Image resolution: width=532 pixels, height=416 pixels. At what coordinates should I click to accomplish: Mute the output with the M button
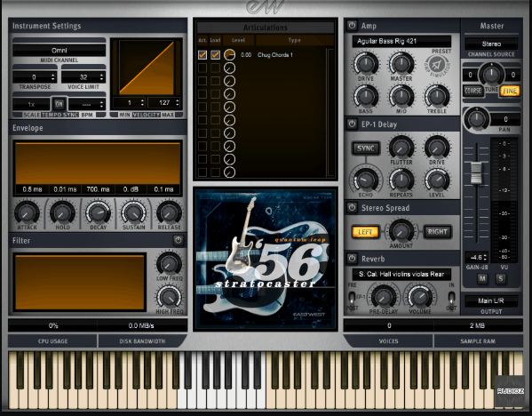coord(482,279)
